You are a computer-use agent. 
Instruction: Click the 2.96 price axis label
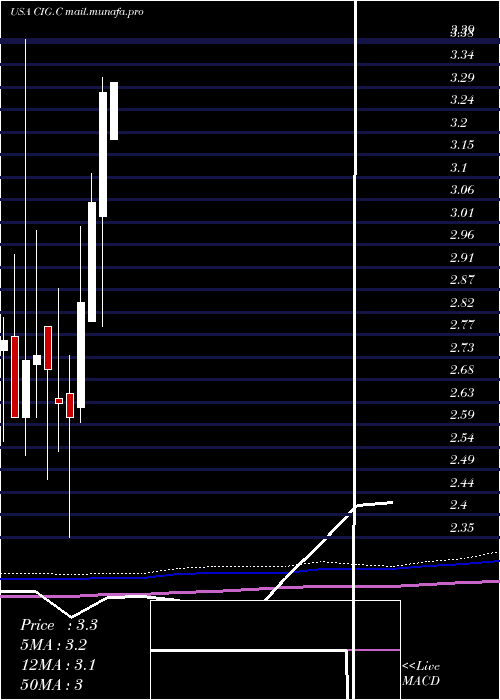point(462,235)
